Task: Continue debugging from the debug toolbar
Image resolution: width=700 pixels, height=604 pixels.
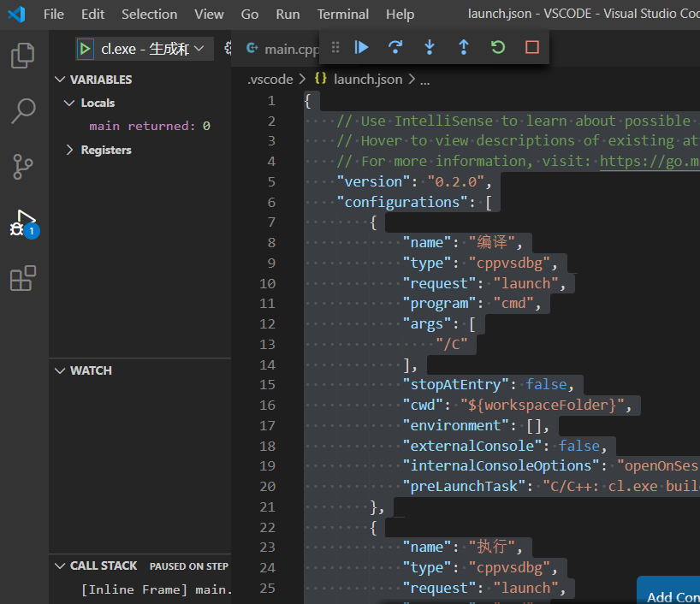Action: 361,47
